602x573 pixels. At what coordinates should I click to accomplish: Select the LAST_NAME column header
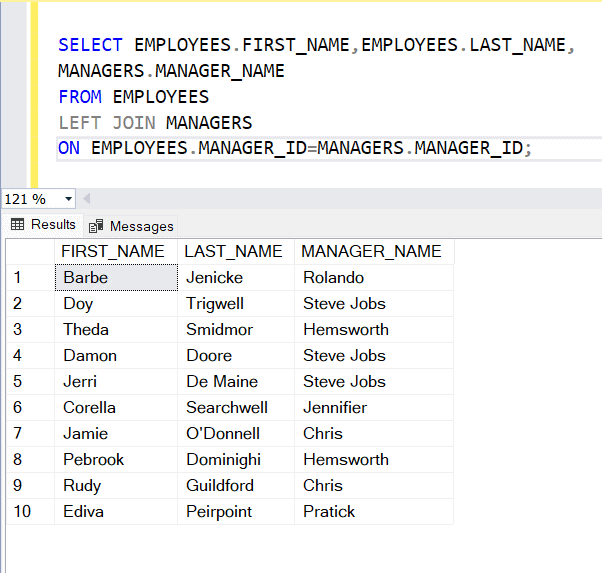(236, 252)
